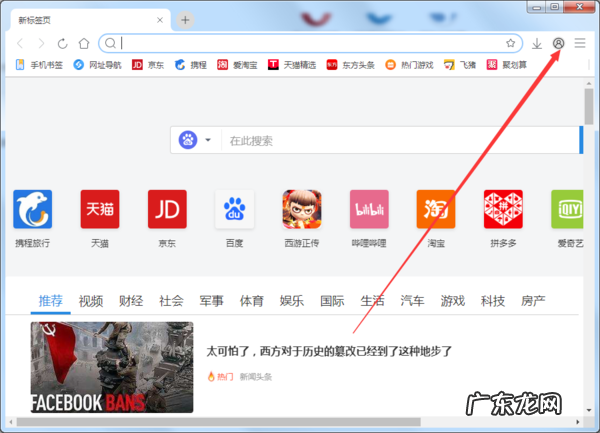Reload the page with refresh icon
The width and height of the screenshot is (600, 433).
[x=62, y=44]
